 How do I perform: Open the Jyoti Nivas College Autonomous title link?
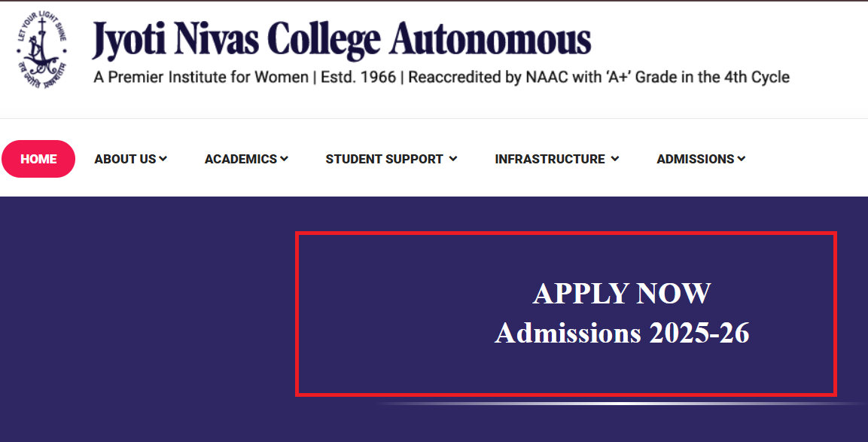[342, 40]
